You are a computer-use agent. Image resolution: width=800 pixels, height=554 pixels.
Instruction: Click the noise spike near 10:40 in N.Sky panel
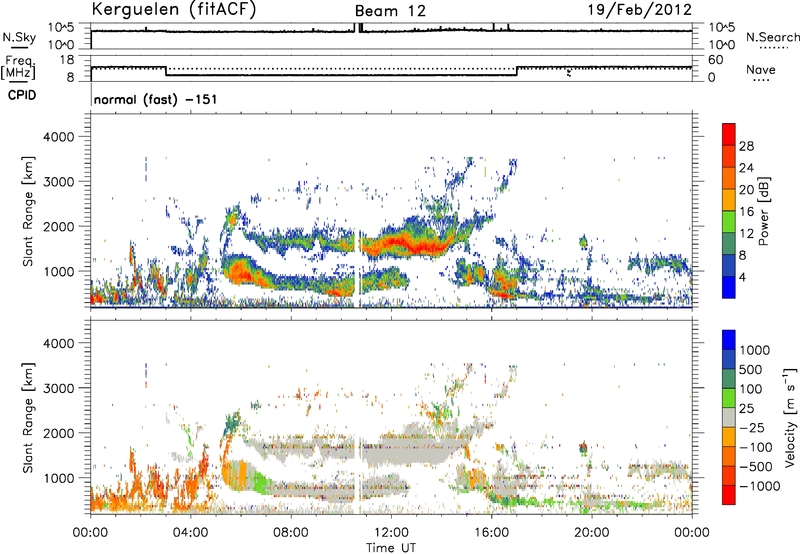[x=357, y=28]
